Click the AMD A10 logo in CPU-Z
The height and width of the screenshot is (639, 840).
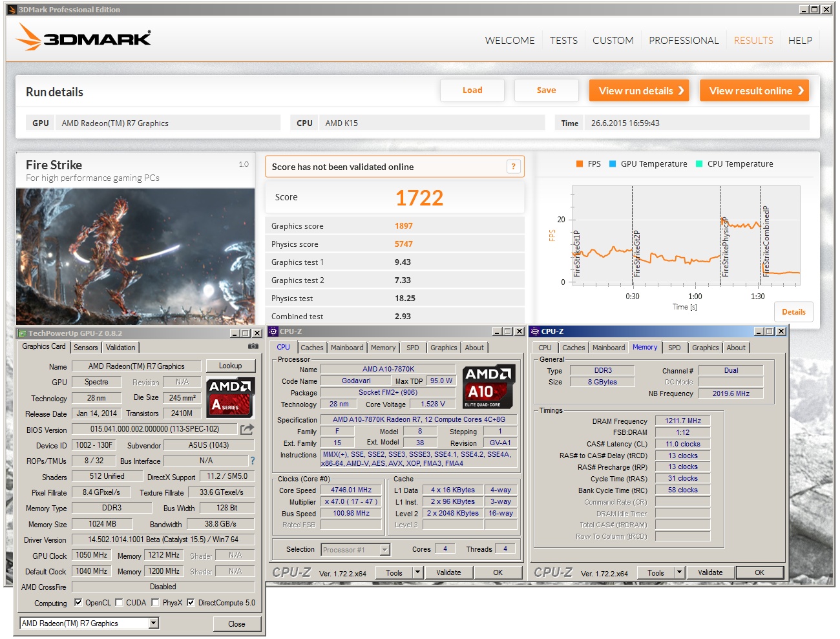(x=489, y=387)
